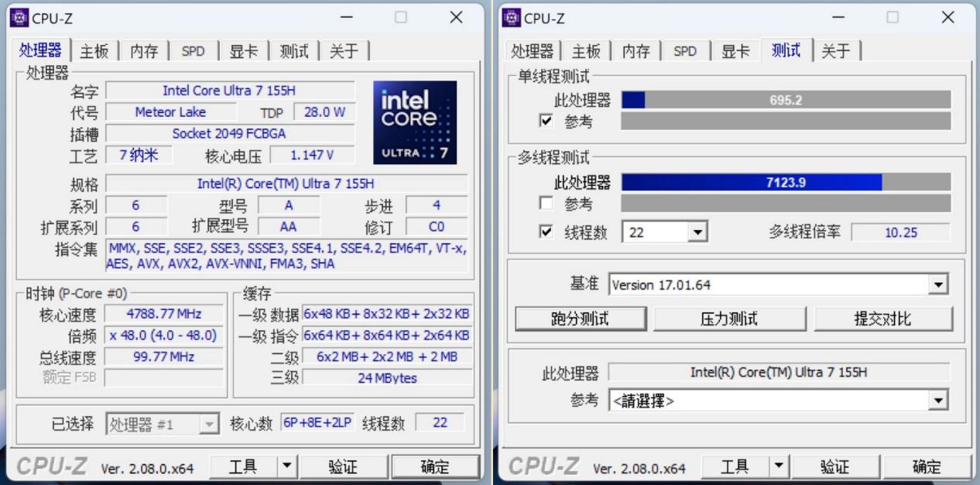980x485 pixels.
Task: Click the core voltage 1.147 V value
Action: pyautogui.click(x=312, y=155)
